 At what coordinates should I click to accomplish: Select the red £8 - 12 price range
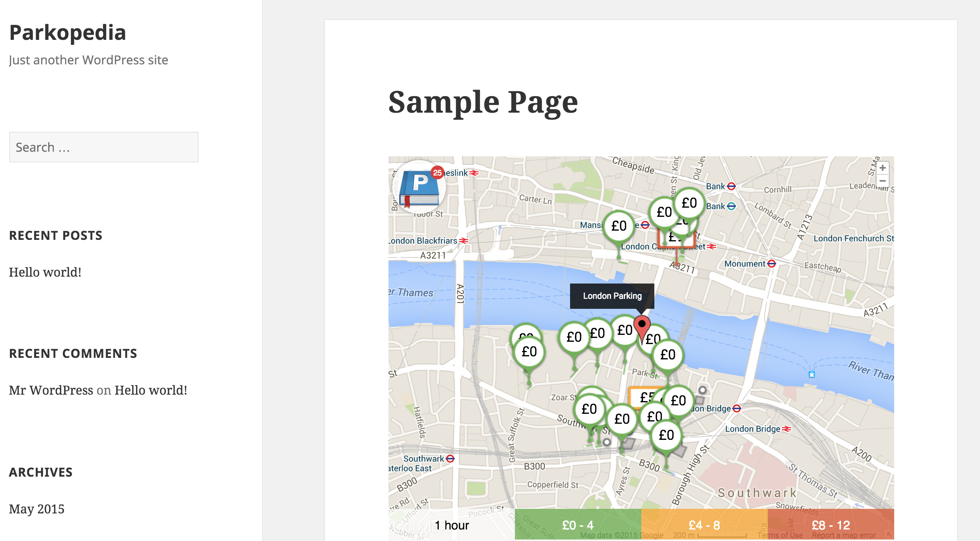831,525
